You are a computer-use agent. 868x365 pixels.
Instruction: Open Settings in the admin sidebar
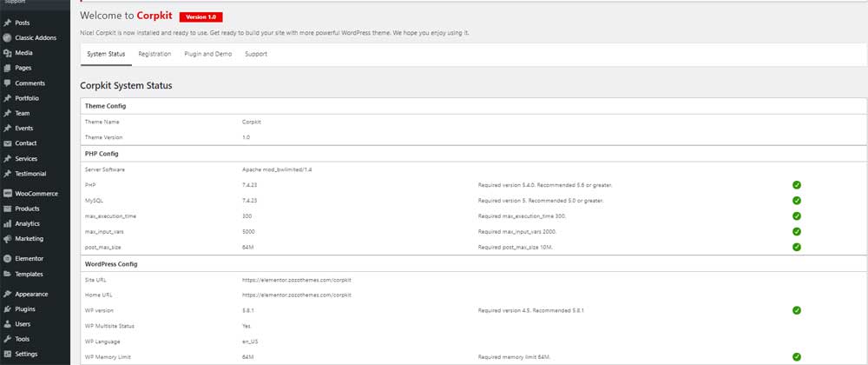coord(26,355)
